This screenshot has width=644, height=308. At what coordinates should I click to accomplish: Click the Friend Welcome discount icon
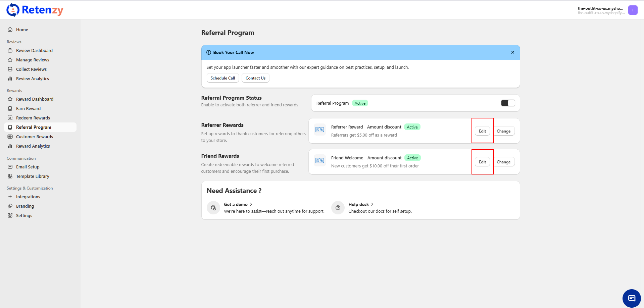(319, 161)
